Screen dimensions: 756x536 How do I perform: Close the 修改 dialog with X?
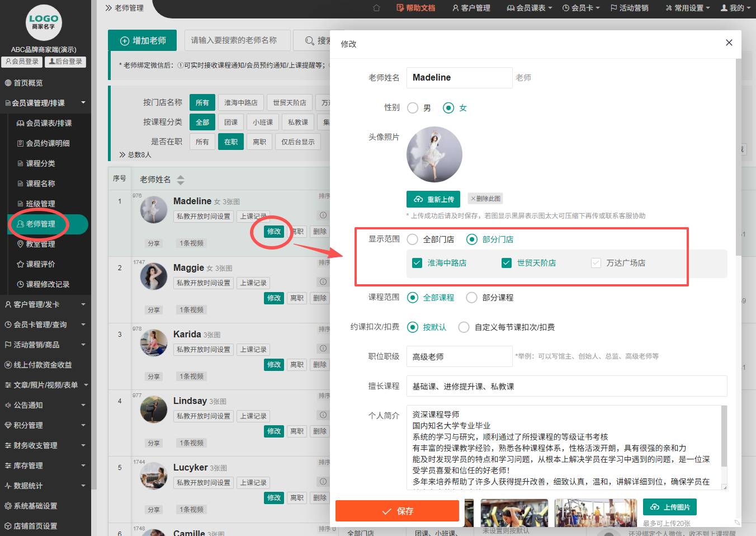pos(729,43)
